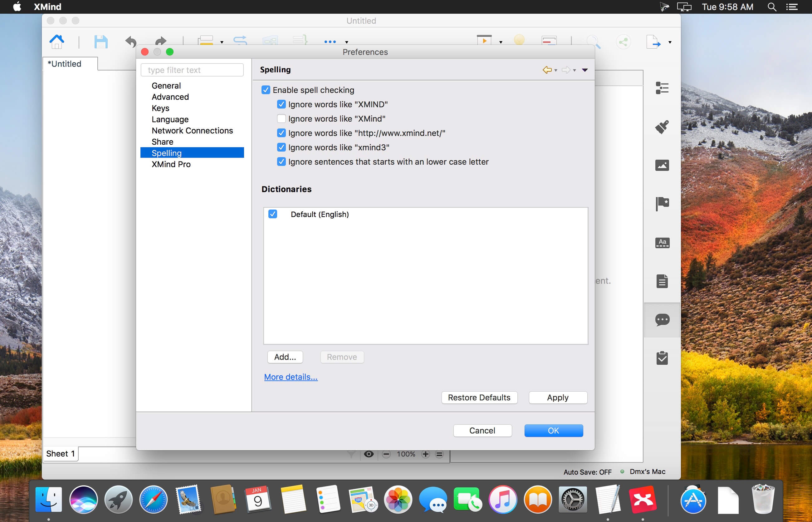
Task: Select Language in Preferences list
Action: click(170, 119)
